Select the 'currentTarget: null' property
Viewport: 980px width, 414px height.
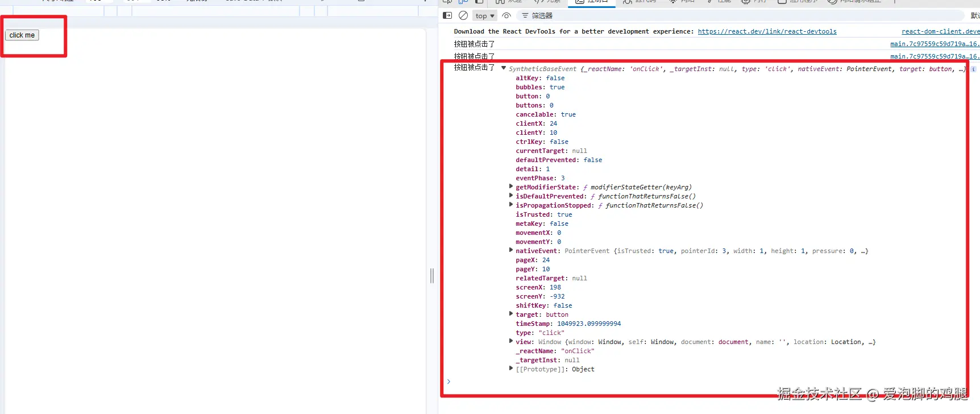[x=551, y=151]
